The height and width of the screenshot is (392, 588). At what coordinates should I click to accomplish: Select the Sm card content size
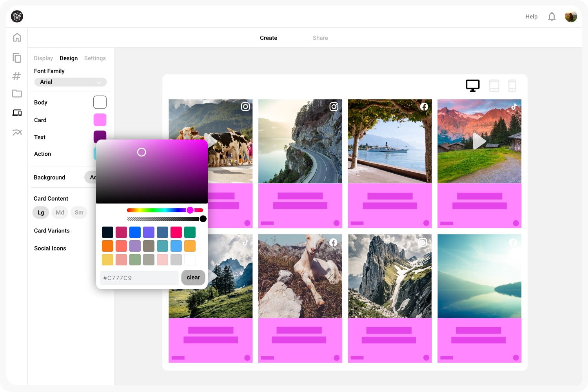[79, 212]
